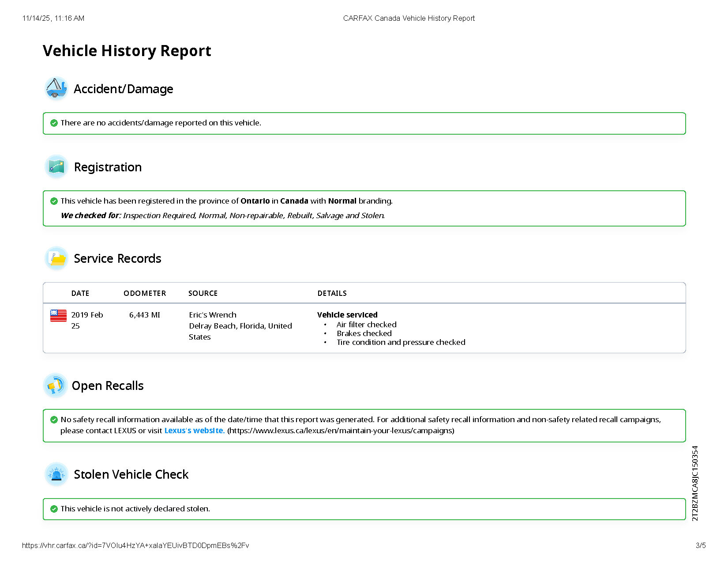Click the Service Records folder icon
The width and height of the screenshot is (728, 563).
click(x=56, y=258)
